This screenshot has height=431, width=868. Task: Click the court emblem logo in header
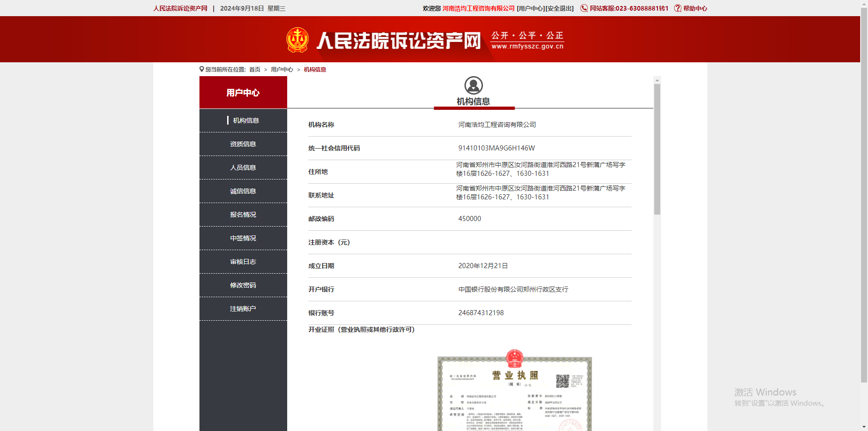pyautogui.click(x=297, y=40)
